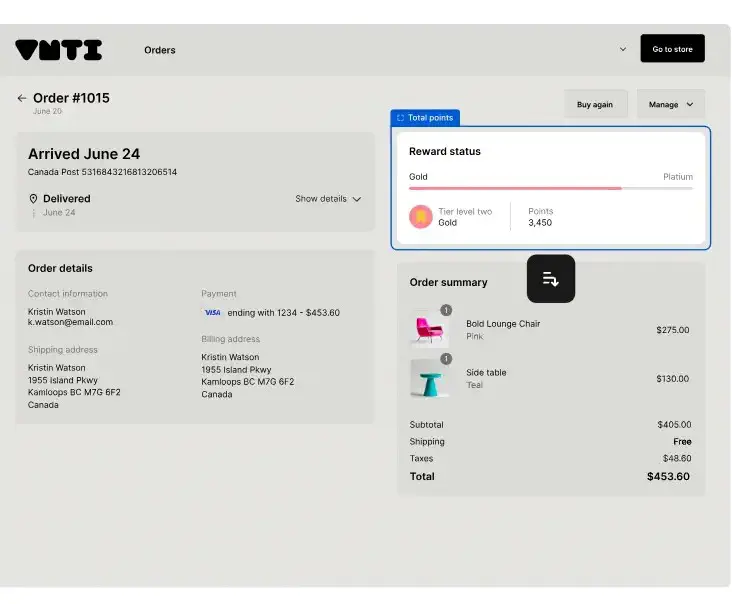Click the Reward status progress bar

click(x=551, y=189)
